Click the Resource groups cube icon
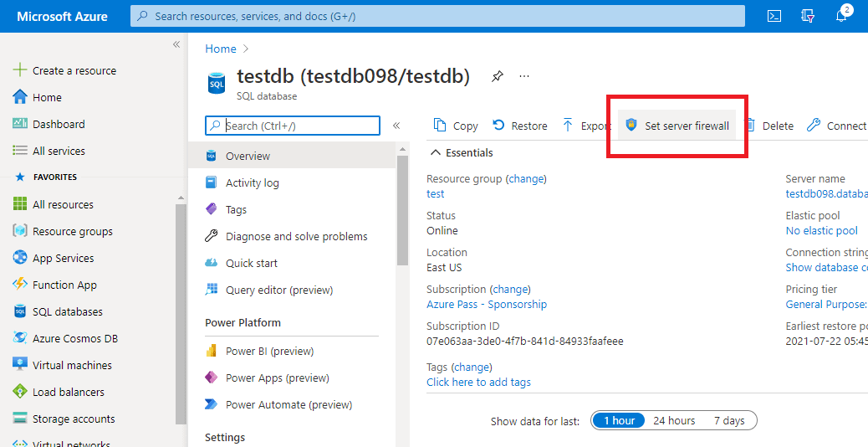Image resolution: width=868 pixels, height=447 pixels. coord(20,231)
